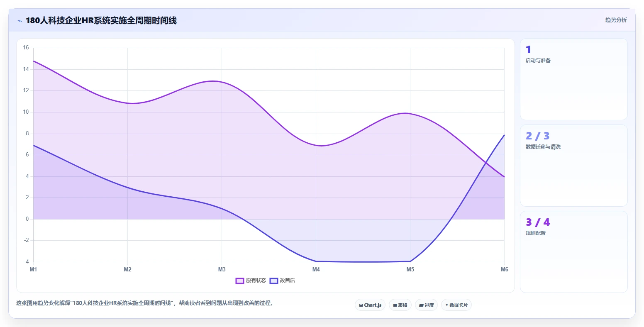This screenshot has width=644, height=327.
Task: Click the M1 axis label
Action: 33,270
